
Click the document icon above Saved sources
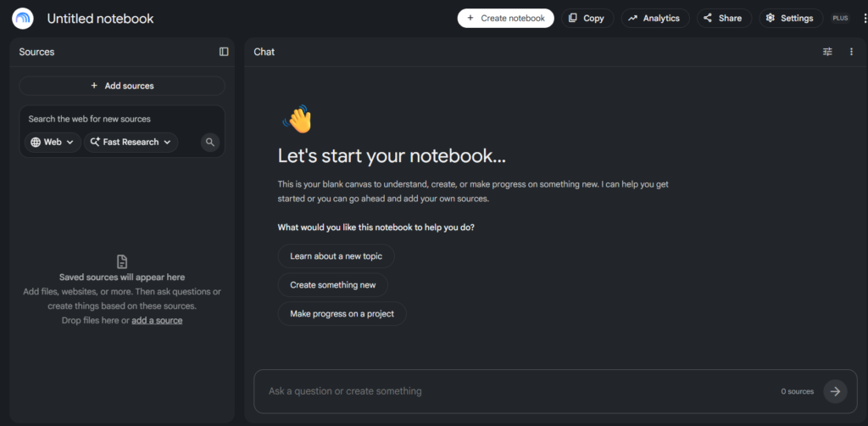(122, 261)
